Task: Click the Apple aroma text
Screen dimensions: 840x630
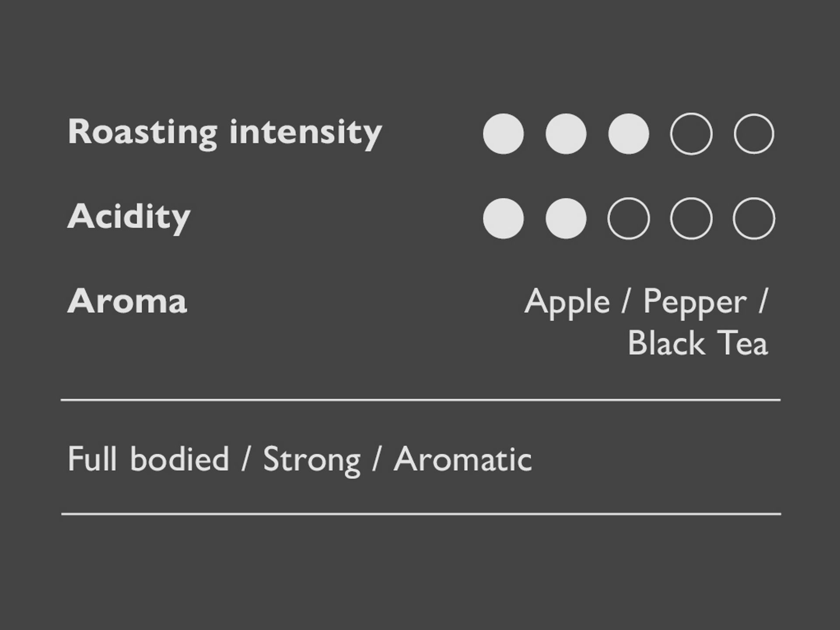Action: coord(567,302)
